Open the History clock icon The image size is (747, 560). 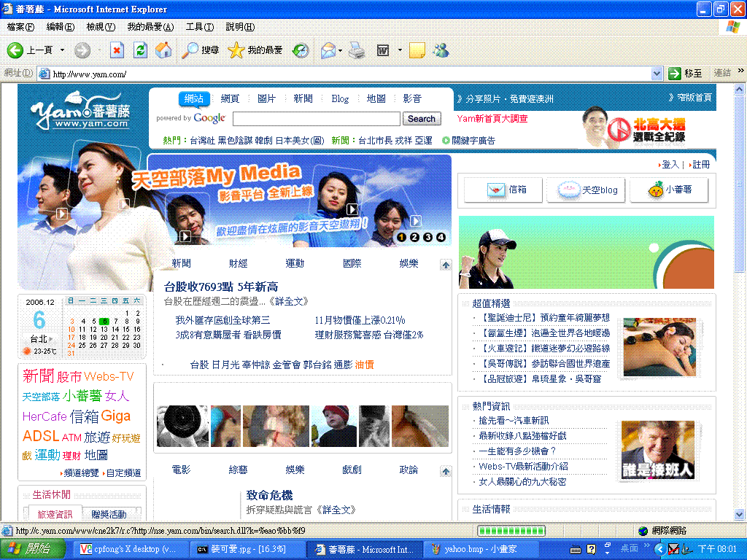click(x=301, y=50)
